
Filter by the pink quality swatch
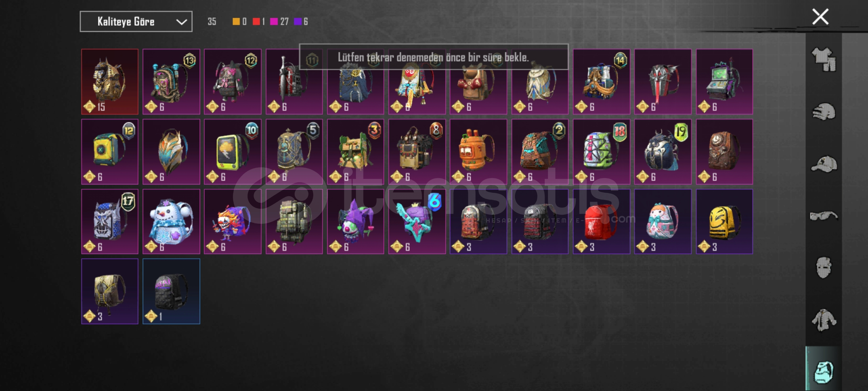274,22
